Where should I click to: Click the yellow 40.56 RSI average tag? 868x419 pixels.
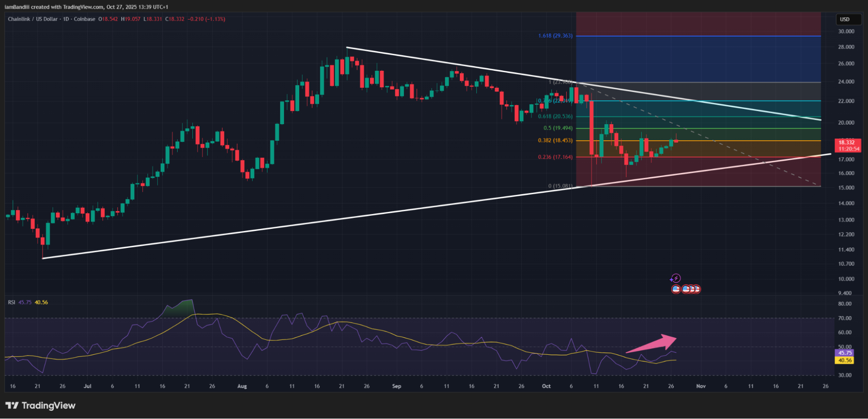[x=845, y=360]
